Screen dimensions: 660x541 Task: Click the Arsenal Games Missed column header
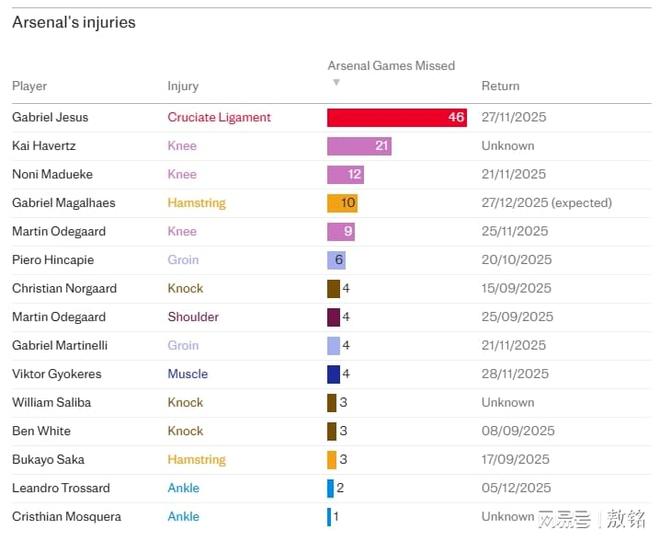[x=391, y=66]
